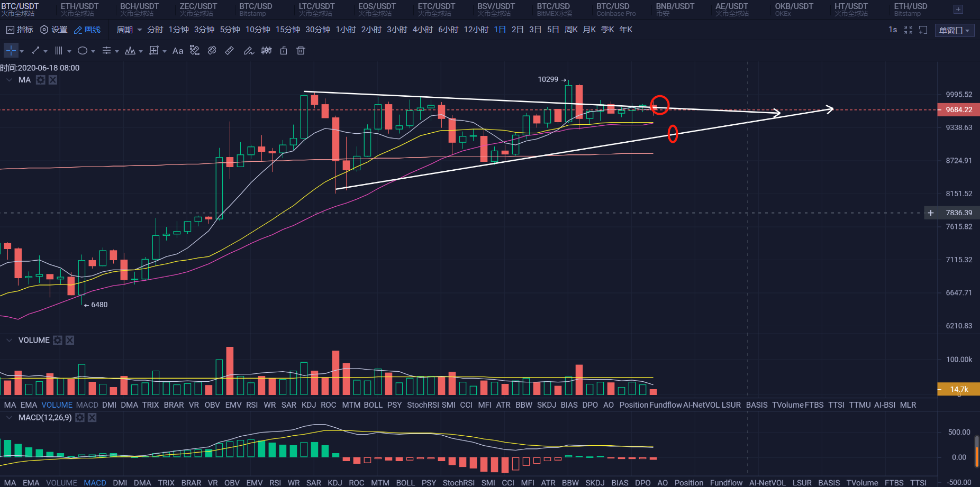Toggle the 画线 drawing toolbar
This screenshot has width=980, height=487.
tap(87, 30)
